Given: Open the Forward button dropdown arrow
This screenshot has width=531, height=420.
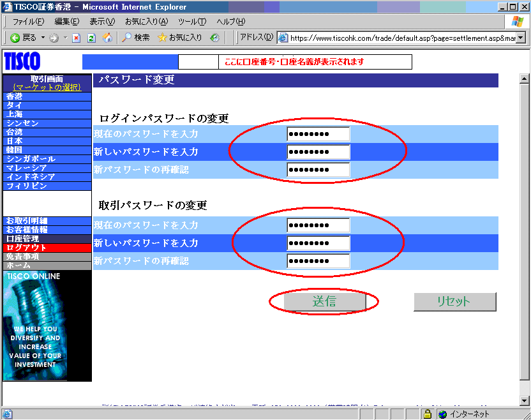Looking at the screenshot, I should point(65,38).
